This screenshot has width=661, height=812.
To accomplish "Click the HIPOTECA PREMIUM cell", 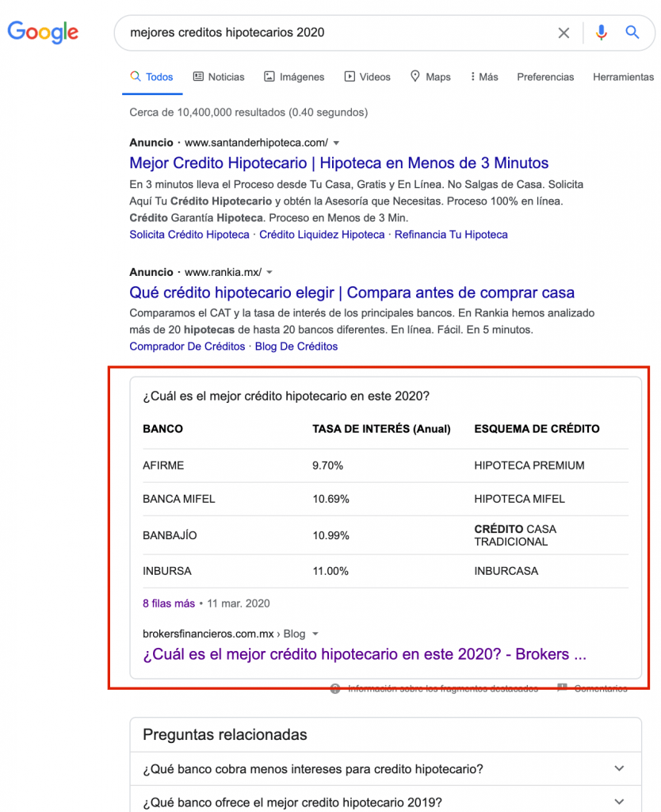I will tap(529, 465).
